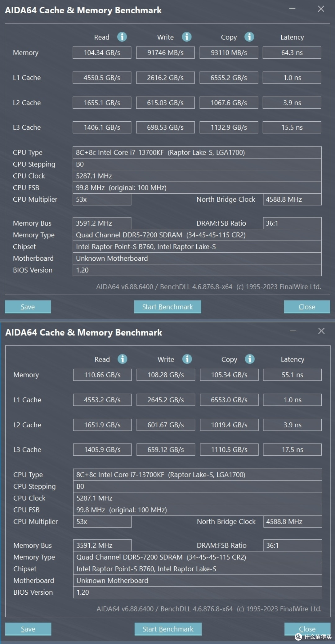Click Memory Bus 3591.2 MHz in upper window
The image size is (335, 644).
[102, 223]
